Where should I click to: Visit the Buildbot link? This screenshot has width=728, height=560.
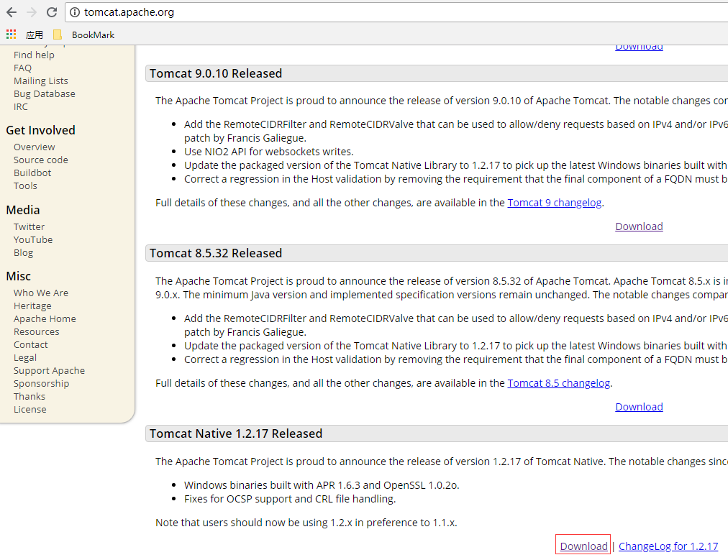[32, 173]
